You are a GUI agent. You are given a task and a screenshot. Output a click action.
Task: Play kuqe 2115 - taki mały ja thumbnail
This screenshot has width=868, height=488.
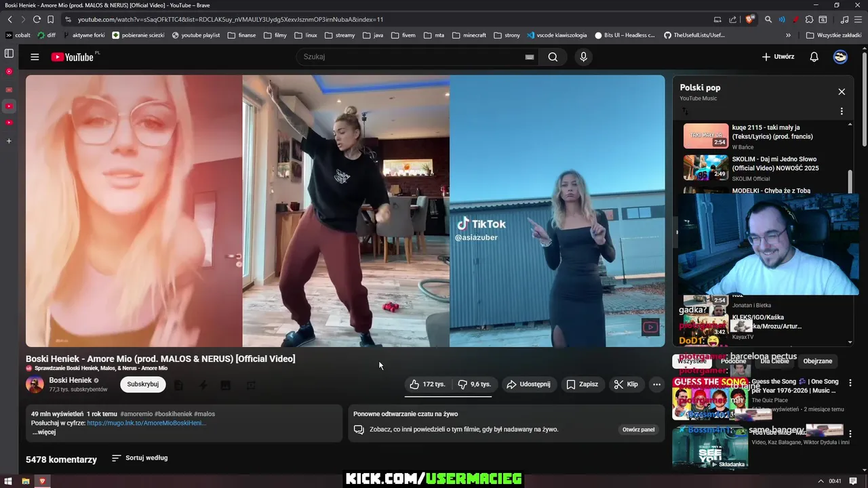705,136
